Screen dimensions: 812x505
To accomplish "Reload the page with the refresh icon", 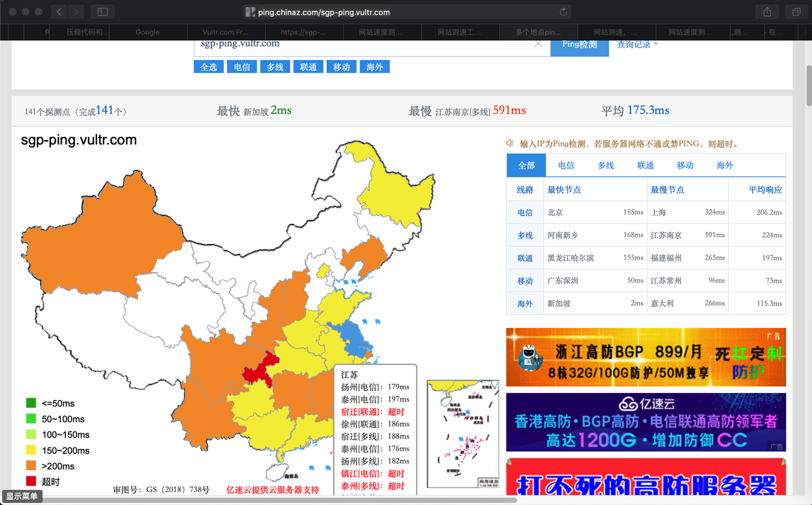I will pos(563,12).
